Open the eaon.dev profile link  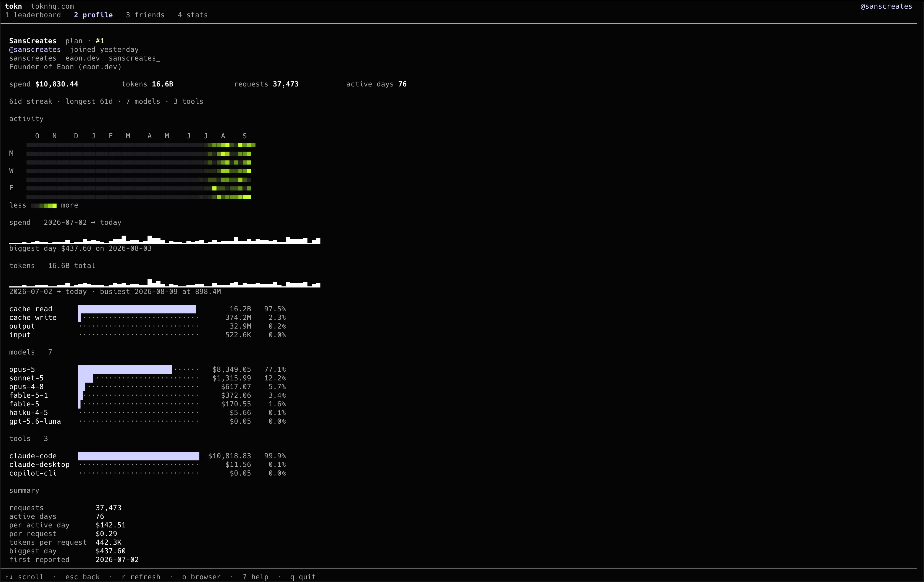point(82,58)
